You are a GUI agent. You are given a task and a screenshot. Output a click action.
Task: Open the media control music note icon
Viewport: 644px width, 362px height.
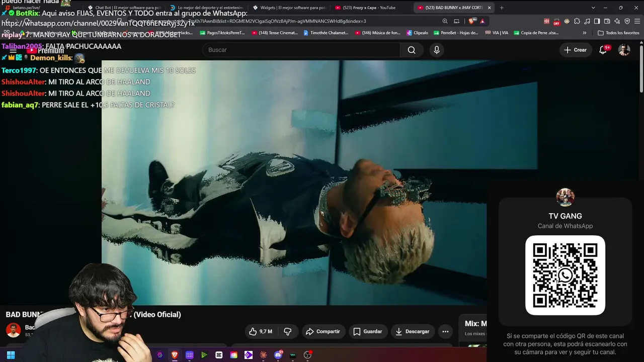tap(587, 21)
